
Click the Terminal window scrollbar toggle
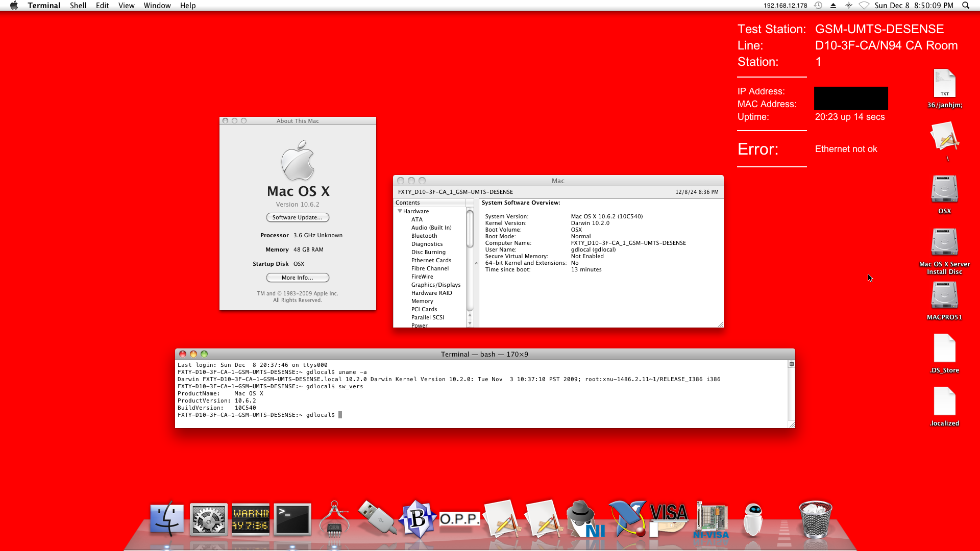pyautogui.click(x=792, y=364)
